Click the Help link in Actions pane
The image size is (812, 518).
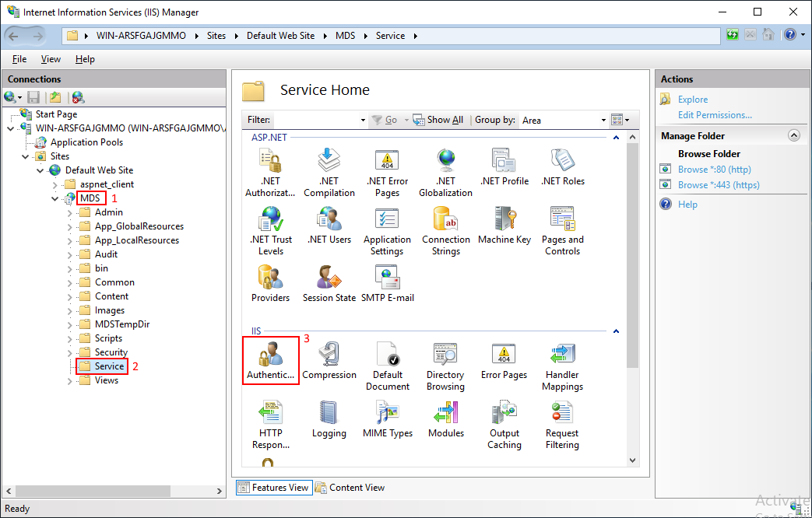[687, 205]
